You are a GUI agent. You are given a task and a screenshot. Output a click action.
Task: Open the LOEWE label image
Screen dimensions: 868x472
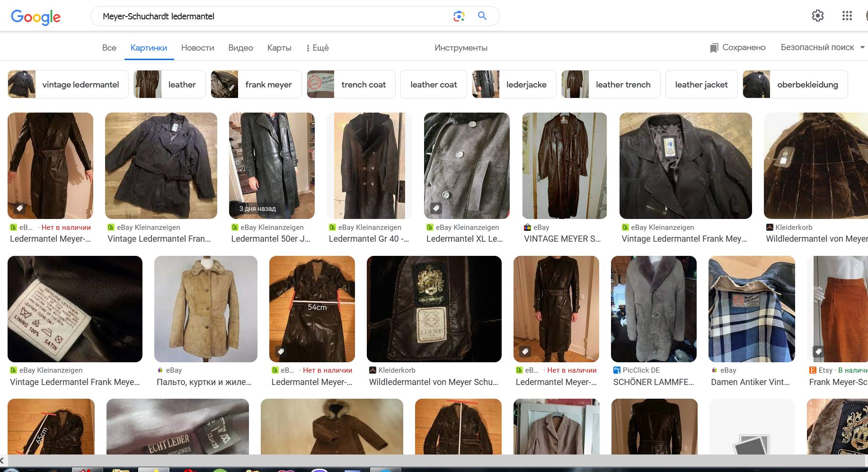coord(434,309)
